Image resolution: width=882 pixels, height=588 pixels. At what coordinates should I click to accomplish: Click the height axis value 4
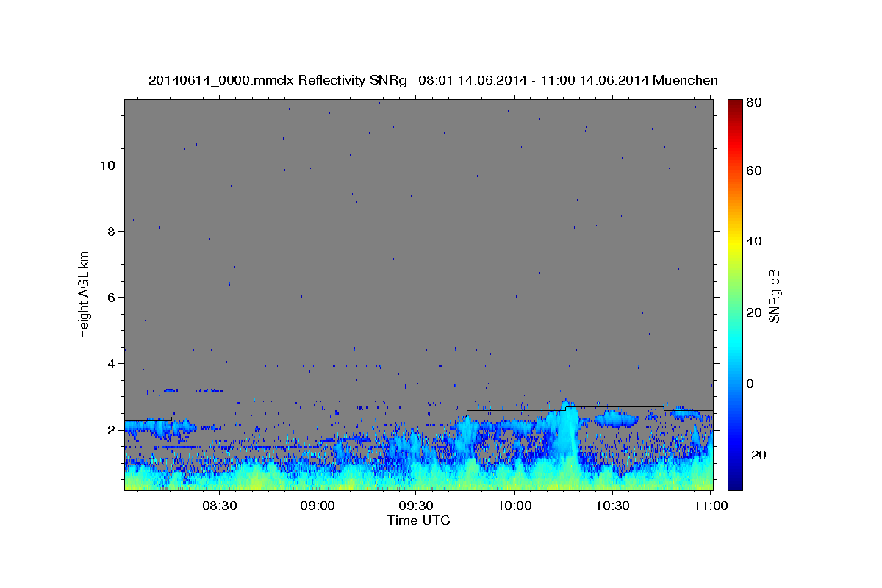110,364
